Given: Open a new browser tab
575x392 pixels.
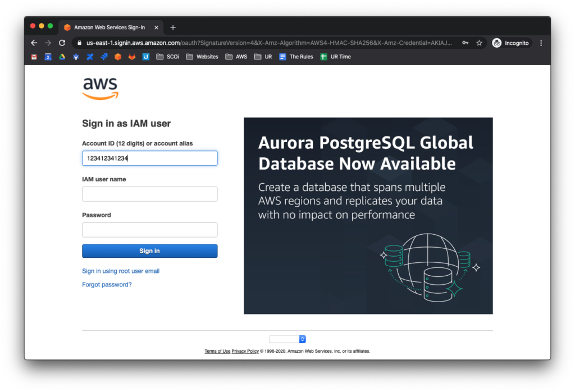Looking at the screenshot, I should tap(173, 28).
